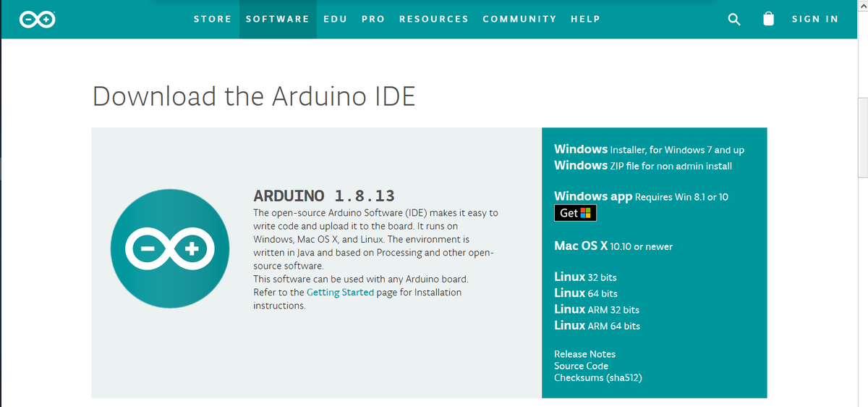Download Mac OS X 10.10 or newer
The image size is (868, 407).
point(613,246)
